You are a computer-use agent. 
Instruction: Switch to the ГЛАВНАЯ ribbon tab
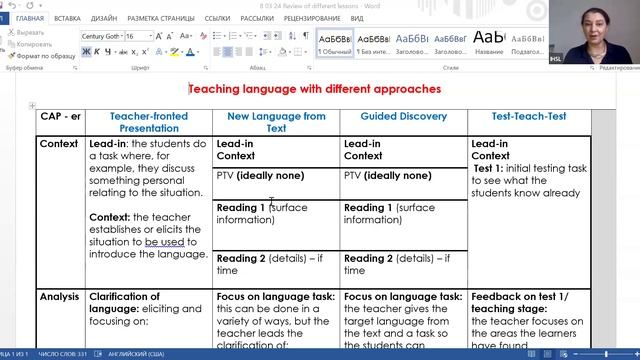point(30,18)
